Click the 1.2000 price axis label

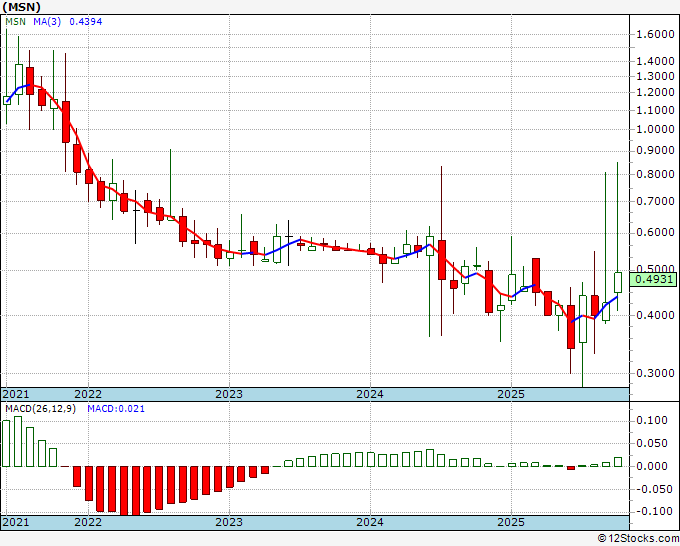[x=655, y=92]
